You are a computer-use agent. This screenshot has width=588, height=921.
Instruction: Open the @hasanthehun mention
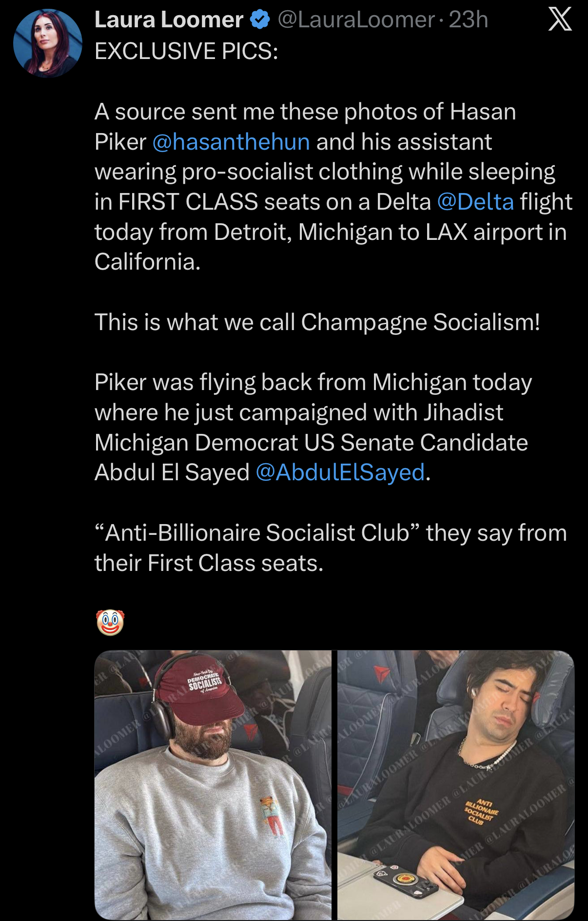[x=231, y=142]
